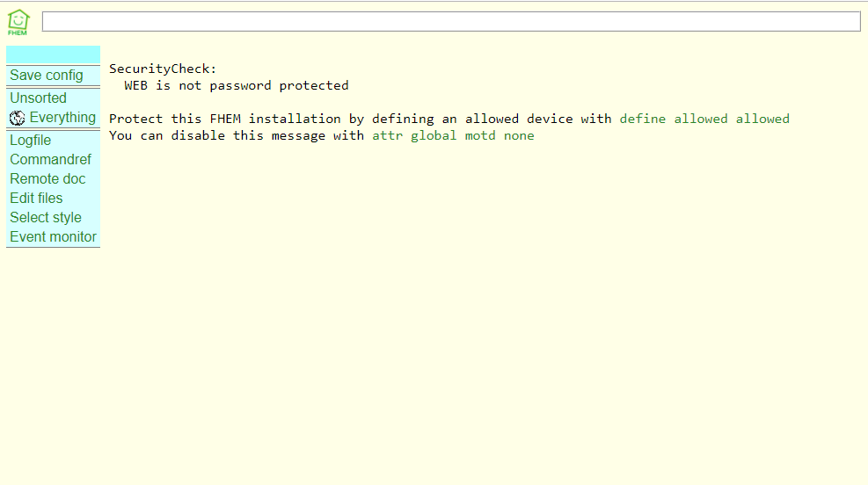Click 'WEB is not password protected' line
Image resolution: width=868 pixels, height=485 pixels.
237,86
